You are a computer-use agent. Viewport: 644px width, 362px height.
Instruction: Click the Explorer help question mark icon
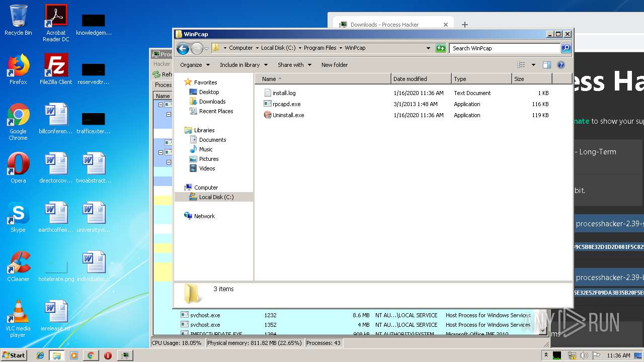click(561, 65)
